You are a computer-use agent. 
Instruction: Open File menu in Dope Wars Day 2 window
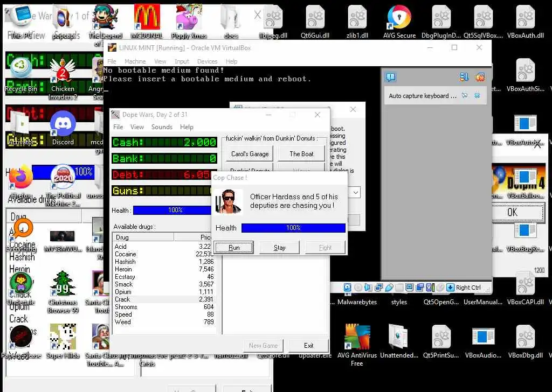click(x=118, y=127)
